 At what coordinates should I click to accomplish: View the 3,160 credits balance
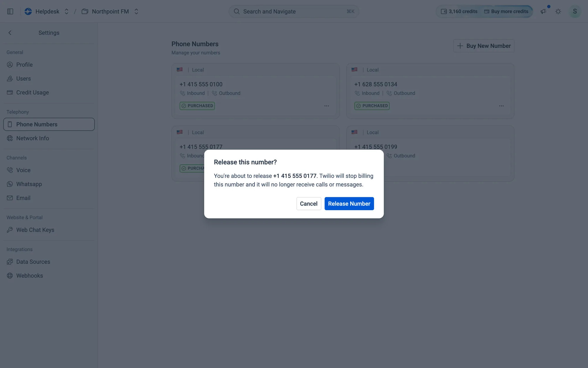coord(459,11)
